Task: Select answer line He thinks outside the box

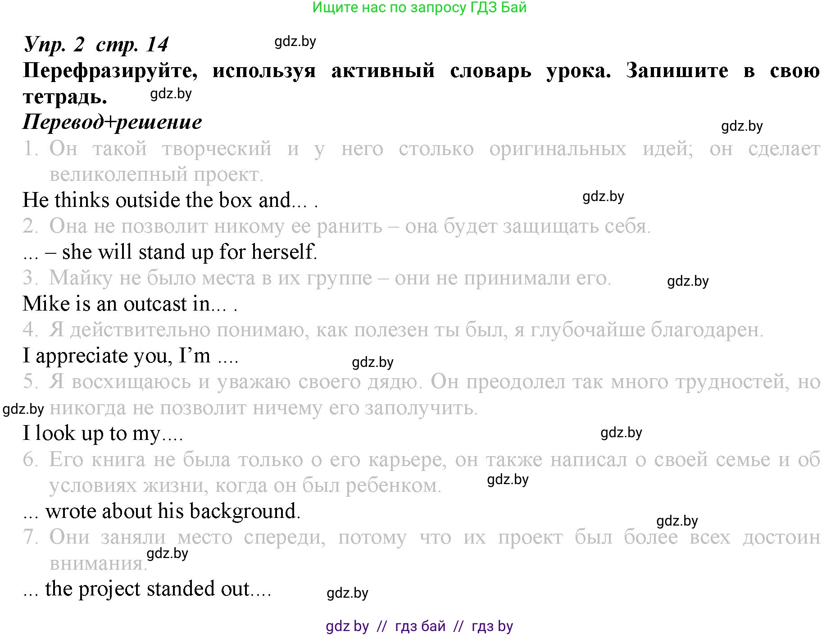Action: point(169,201)
